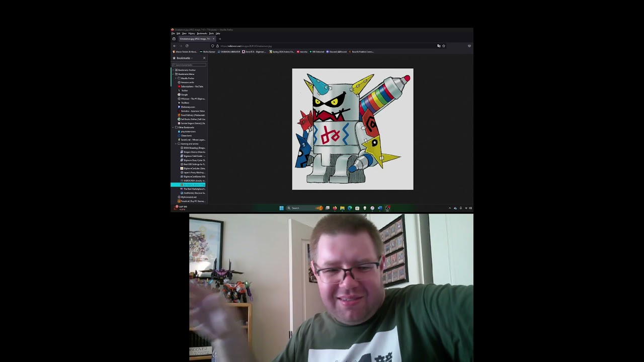View site security lock details
Viewport: 644px width, 362px height.
[217, 46]
